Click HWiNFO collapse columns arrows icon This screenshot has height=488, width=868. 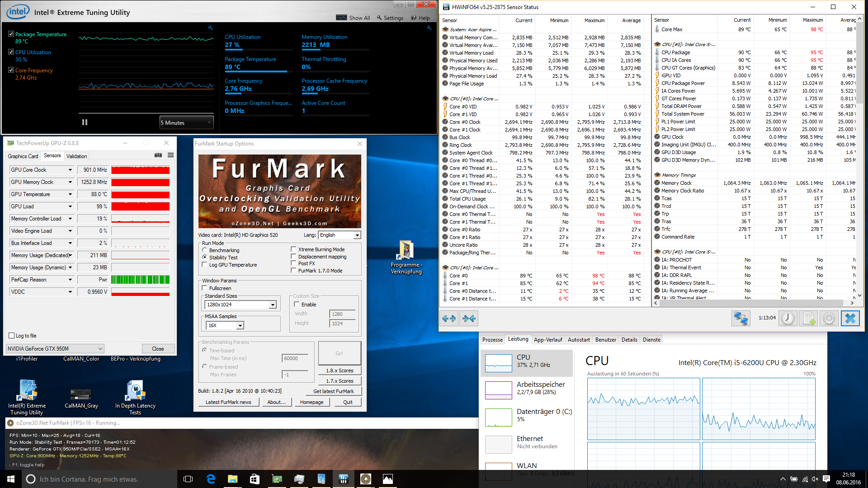tap(469, 319)
